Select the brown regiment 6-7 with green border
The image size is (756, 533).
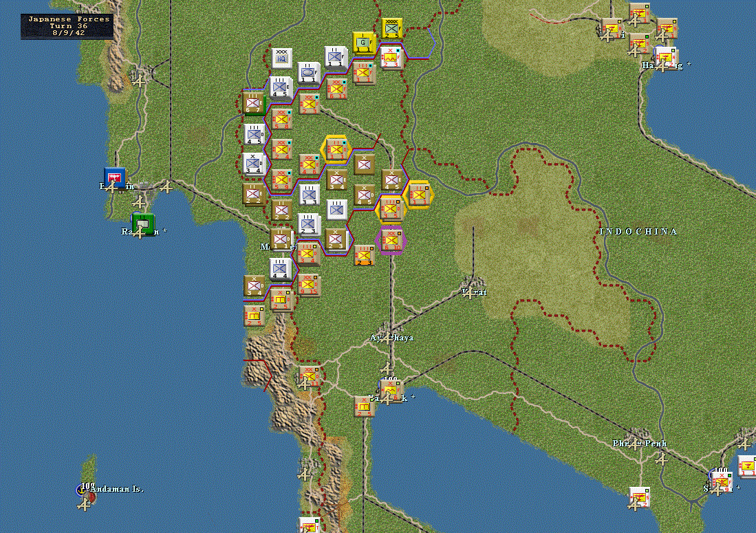(x=254, y=103)
